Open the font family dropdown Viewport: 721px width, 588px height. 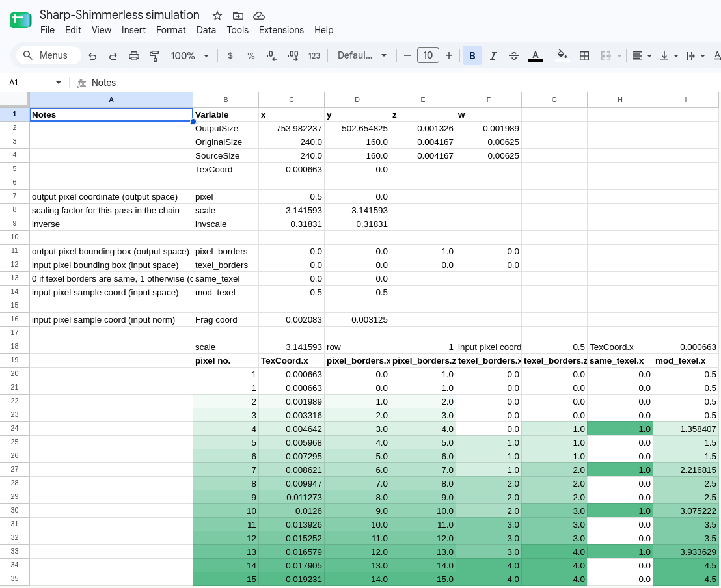pyautogui.click(x=362, y=56)
